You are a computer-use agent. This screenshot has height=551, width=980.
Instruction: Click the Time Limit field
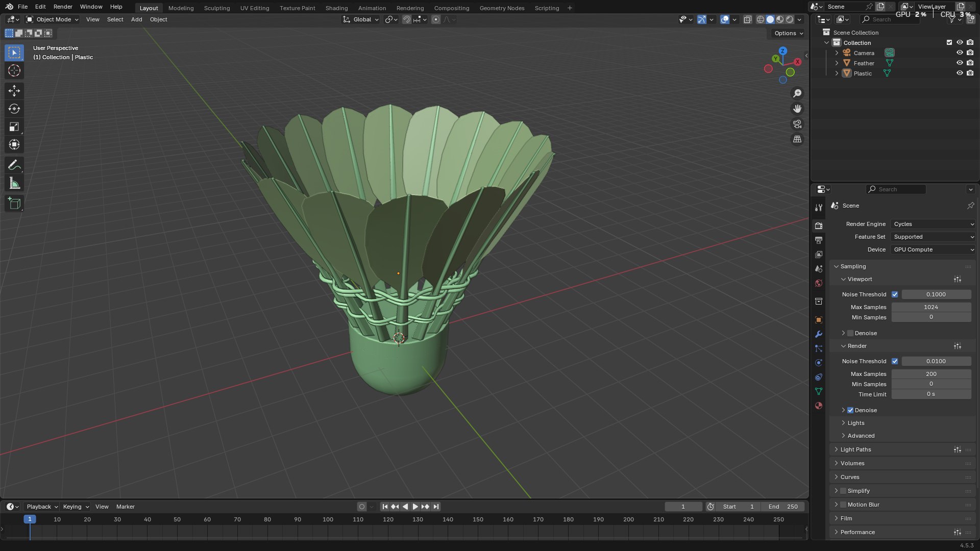pyautogui.click(x=931, y=394)
